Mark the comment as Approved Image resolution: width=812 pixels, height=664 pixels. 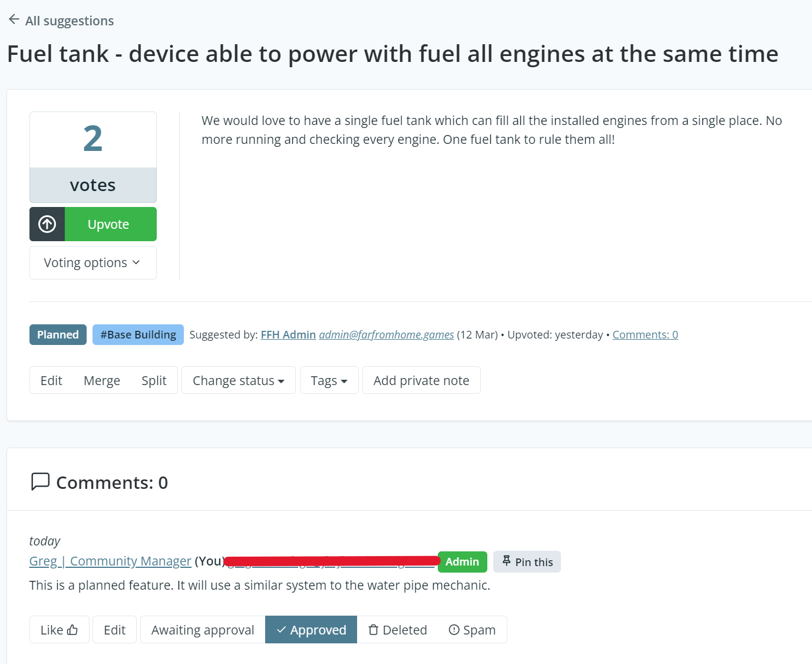pyautogui.click(x=311, y=630)
